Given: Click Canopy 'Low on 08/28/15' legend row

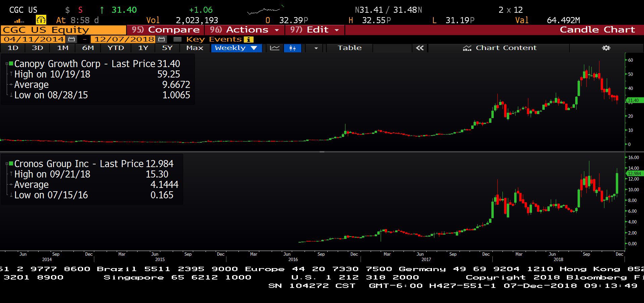Looking at the screenshot, I should click(102, 95).
